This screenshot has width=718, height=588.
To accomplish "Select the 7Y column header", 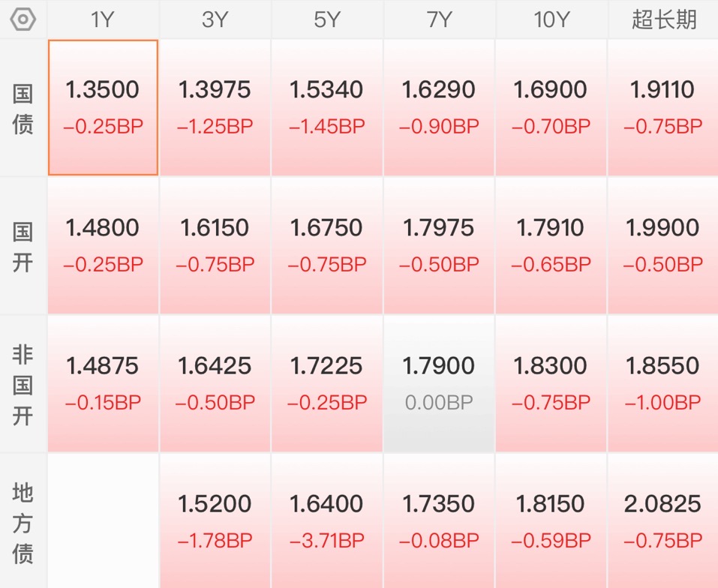I will tap(439, 19).
